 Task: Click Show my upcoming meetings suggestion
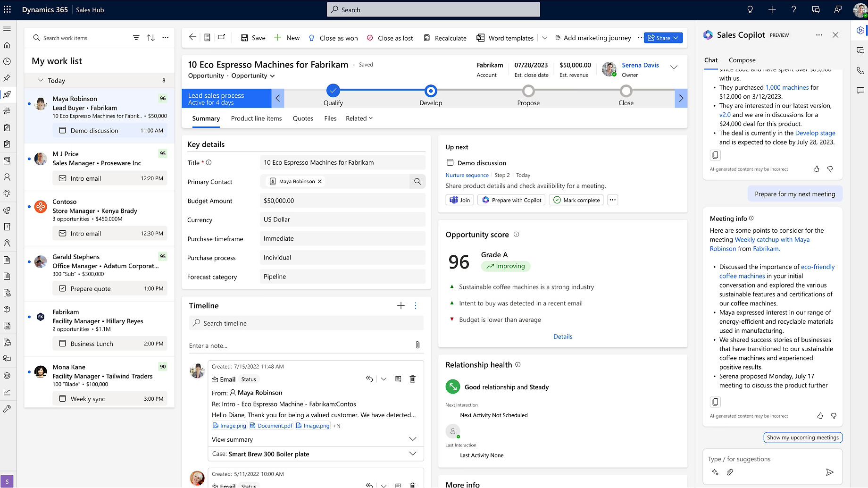coord(803,438)
